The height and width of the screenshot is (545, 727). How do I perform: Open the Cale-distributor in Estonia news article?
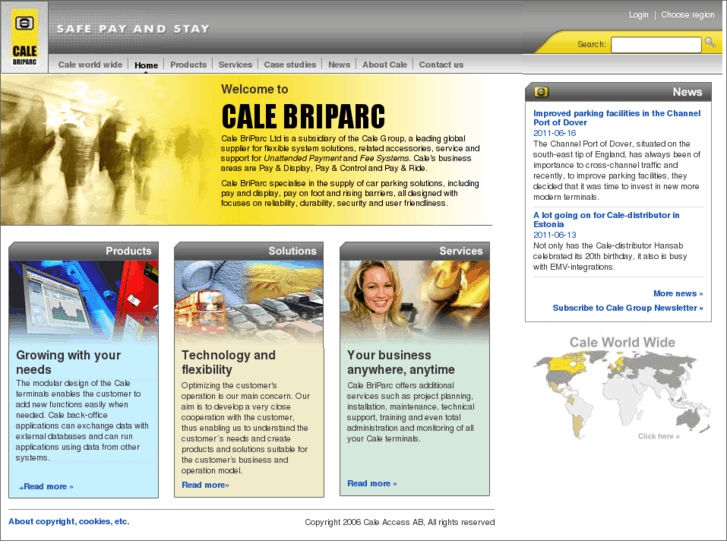606,219
